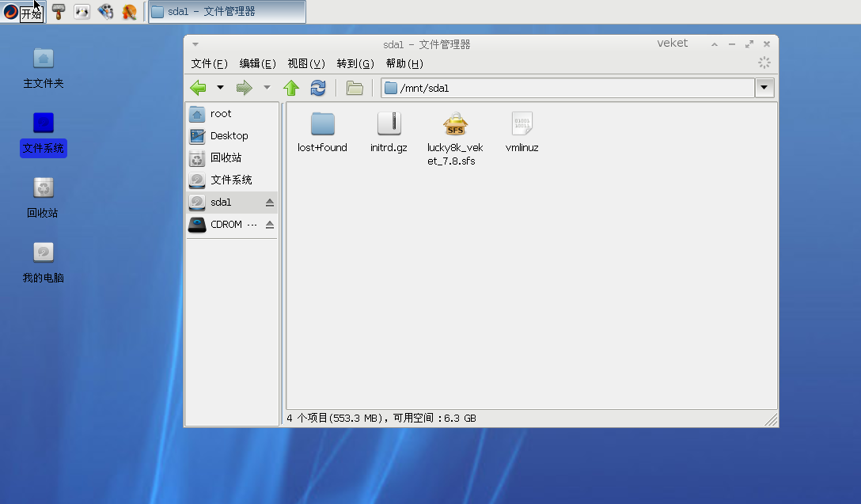Open the 视图(V) menu
Screen dimensions: 861x504
(306, 63)
